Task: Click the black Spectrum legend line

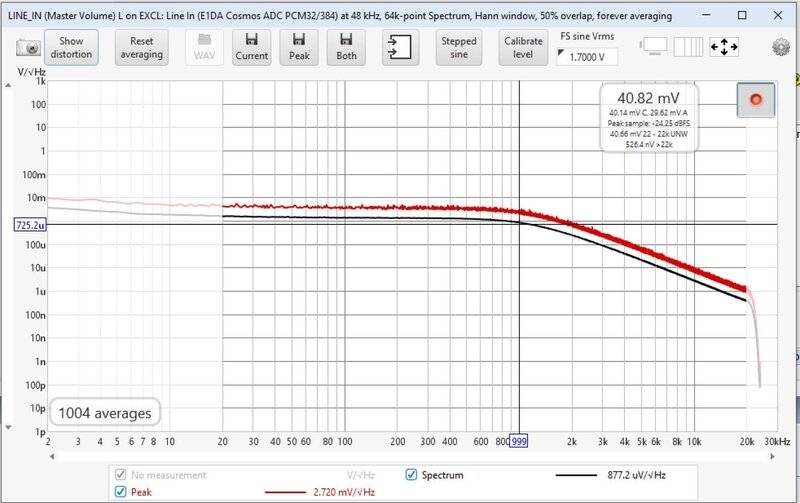Action: [576, 475]
